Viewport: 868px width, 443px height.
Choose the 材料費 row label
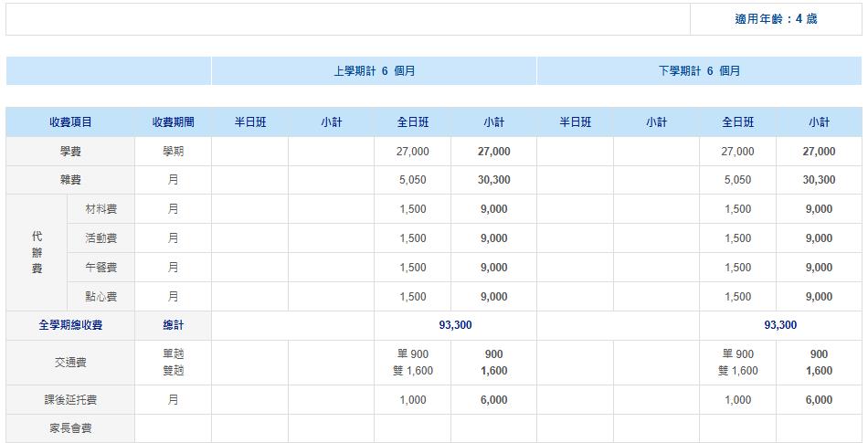click(101, 210)
